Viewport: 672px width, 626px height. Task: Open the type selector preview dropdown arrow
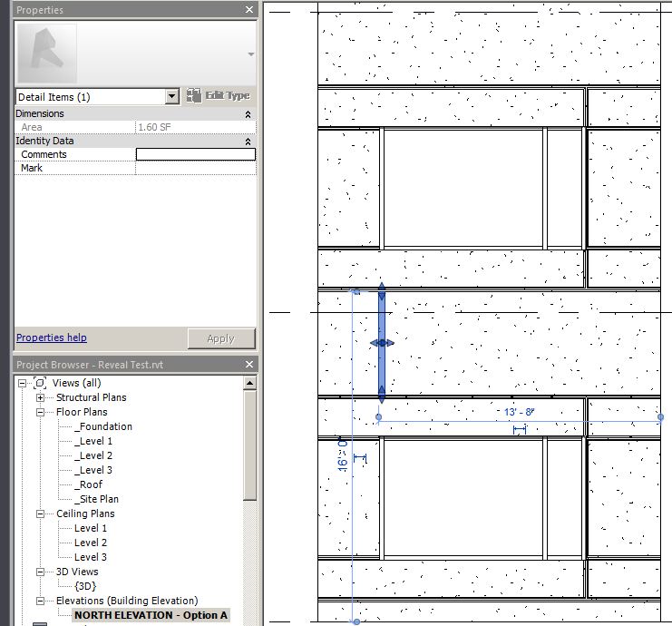point(251,54)
